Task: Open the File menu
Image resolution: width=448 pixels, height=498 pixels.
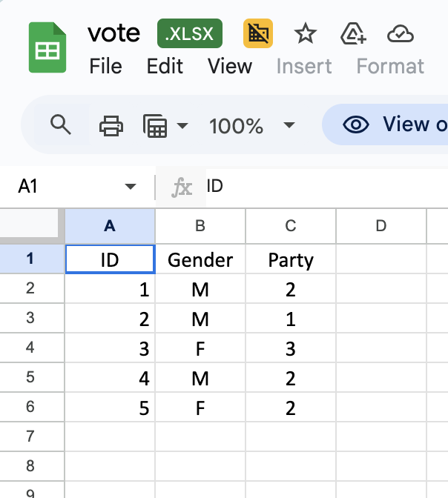Action: pos(105,66)
